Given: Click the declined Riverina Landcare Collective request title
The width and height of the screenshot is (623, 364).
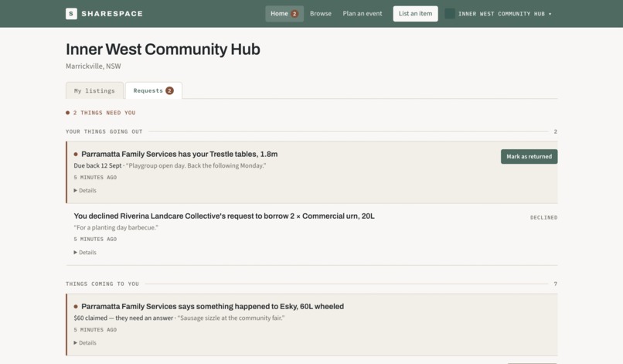Looking at the screenshot, I should pos(224,216).
